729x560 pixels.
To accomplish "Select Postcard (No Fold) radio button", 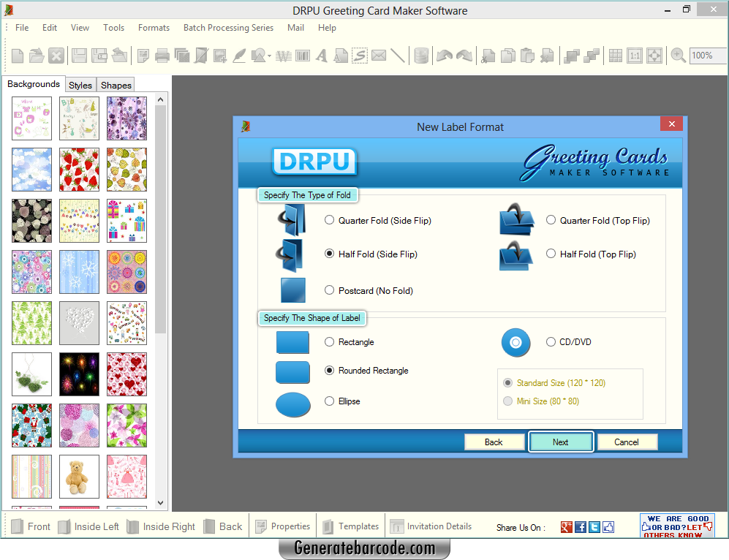I will pos(329,290).
